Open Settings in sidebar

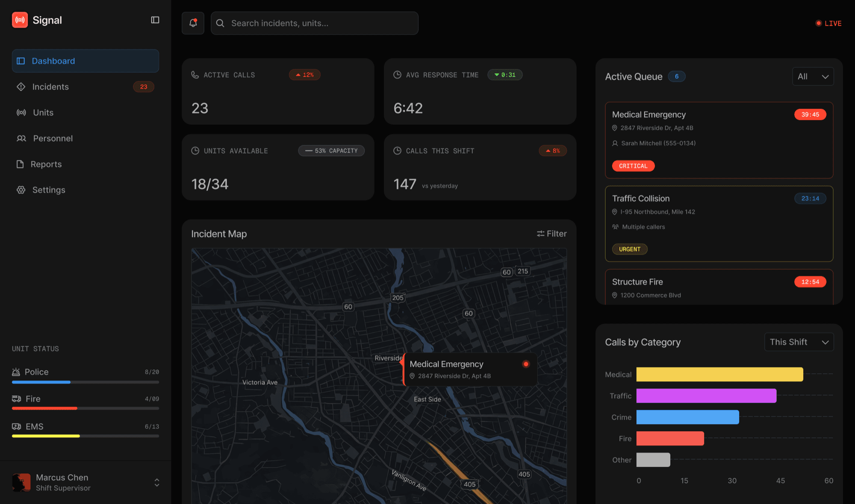coord(85,190)
